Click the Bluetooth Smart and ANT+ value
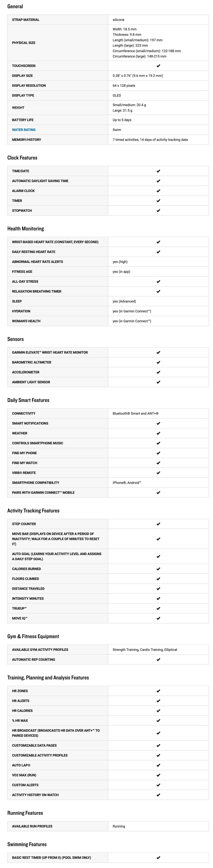The image size is (213, 868). click(135, 414)
